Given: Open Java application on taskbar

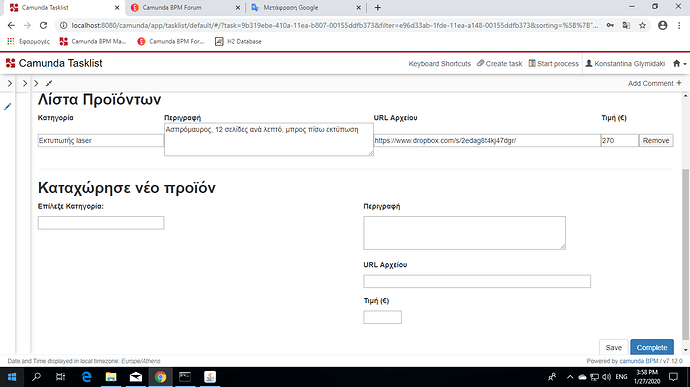Looking at the screenshot, I should click(210, 377).
